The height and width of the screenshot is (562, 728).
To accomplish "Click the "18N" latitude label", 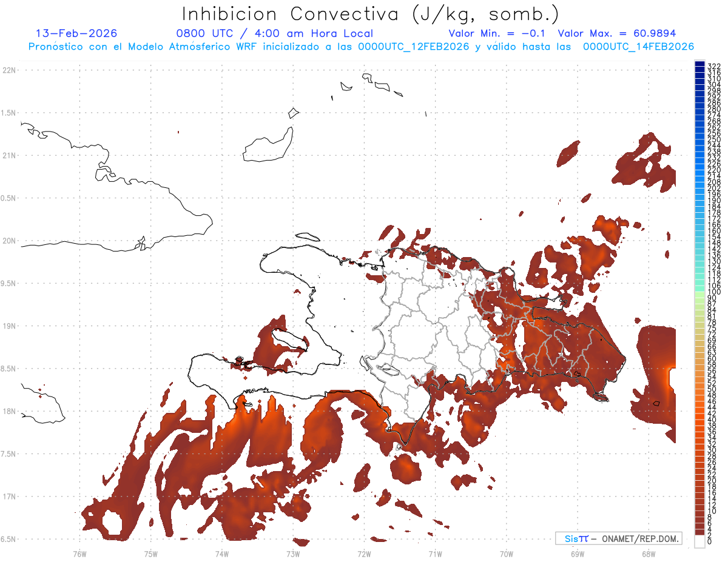I will (x=8, y=412).
